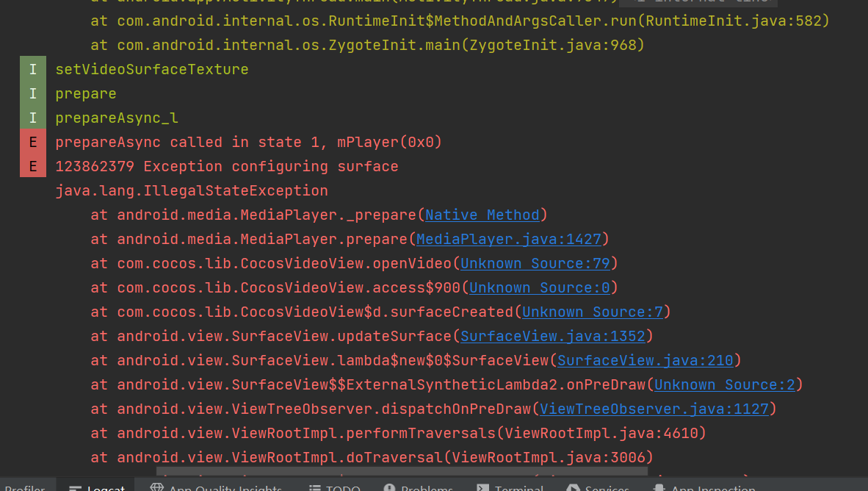
Task: Click the horizontal scrollbar in Logcat
Action: pyautogui.click(x=402, y=470)
